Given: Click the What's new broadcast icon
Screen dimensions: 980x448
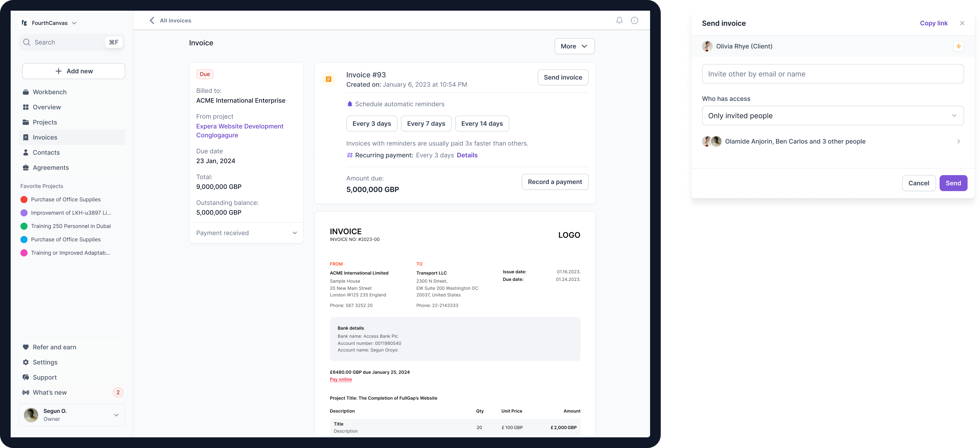Looking at the screenshot, I should tap(26, 392).
